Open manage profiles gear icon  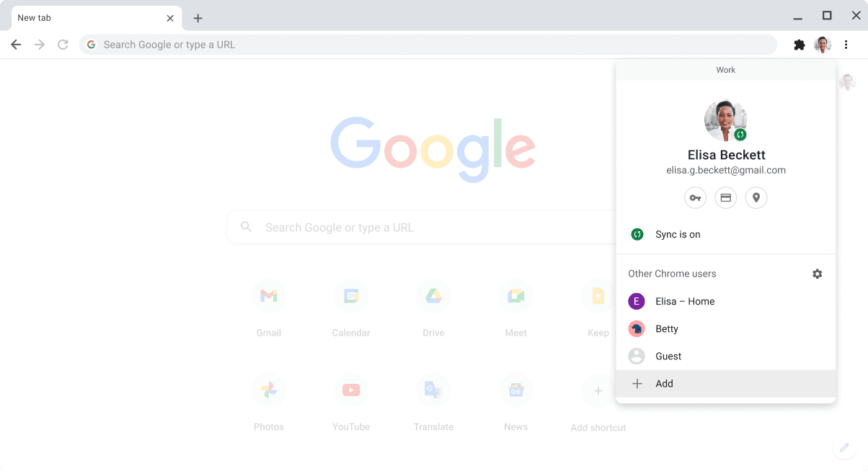click(x=817, y=274)
